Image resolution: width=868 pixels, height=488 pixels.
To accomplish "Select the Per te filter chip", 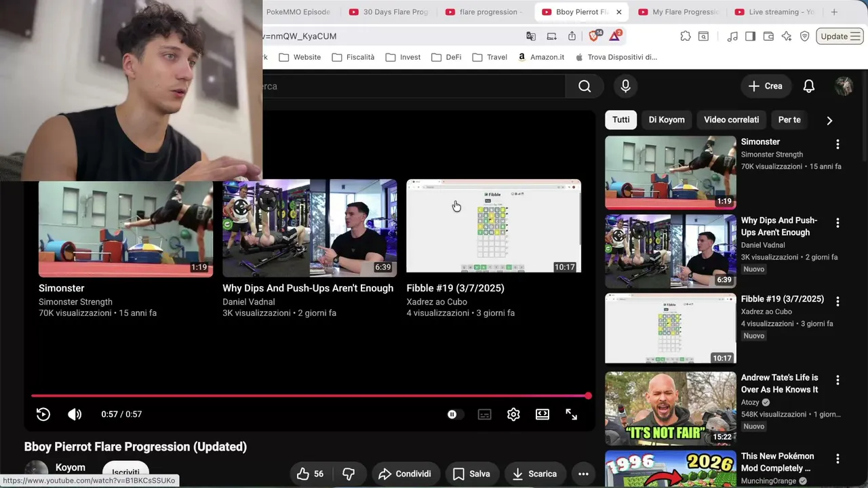I will click(789, 119).
